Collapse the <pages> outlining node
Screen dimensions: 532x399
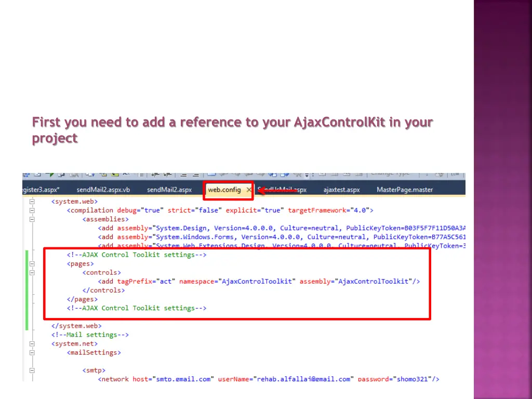(x=32, y=263)
